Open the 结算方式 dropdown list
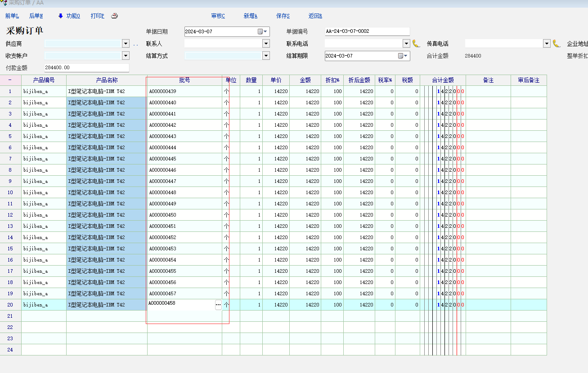588x373 pixels. click(266, 56)
